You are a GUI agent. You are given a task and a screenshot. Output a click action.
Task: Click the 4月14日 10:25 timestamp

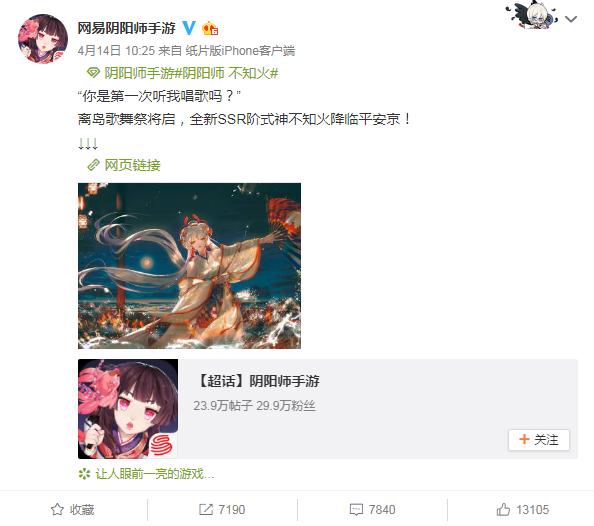pyautogui.click(x=116, y=50)
